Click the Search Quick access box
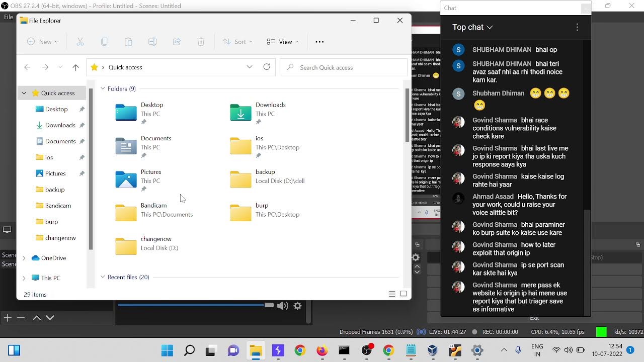 (x=344, y=67)
